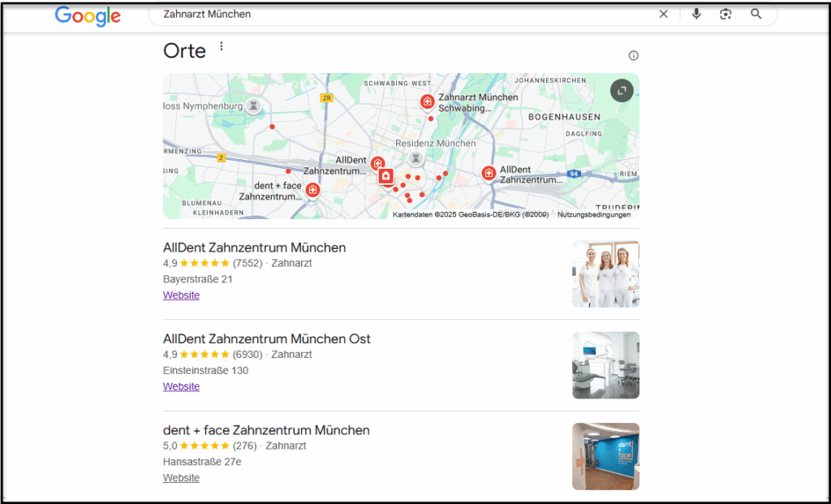This screenshot has height=504, width=831.
Task: Open Website link for Bayerstraße 21 listing
Action: (181, 295)
